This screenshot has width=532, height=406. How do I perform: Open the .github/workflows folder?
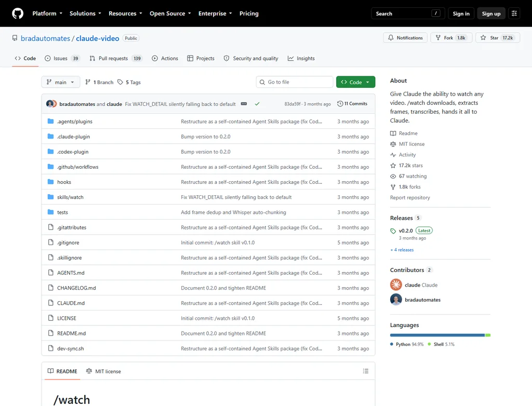click(78, 167)
